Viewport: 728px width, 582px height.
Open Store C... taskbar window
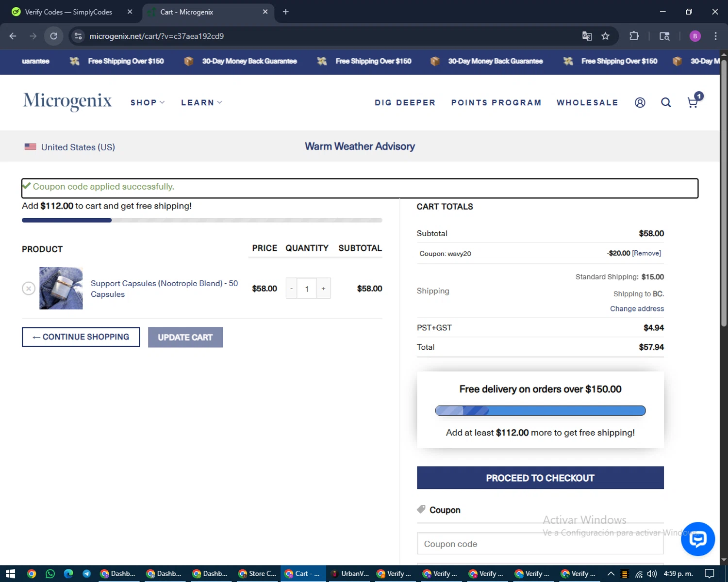click(x=257, y=574)
